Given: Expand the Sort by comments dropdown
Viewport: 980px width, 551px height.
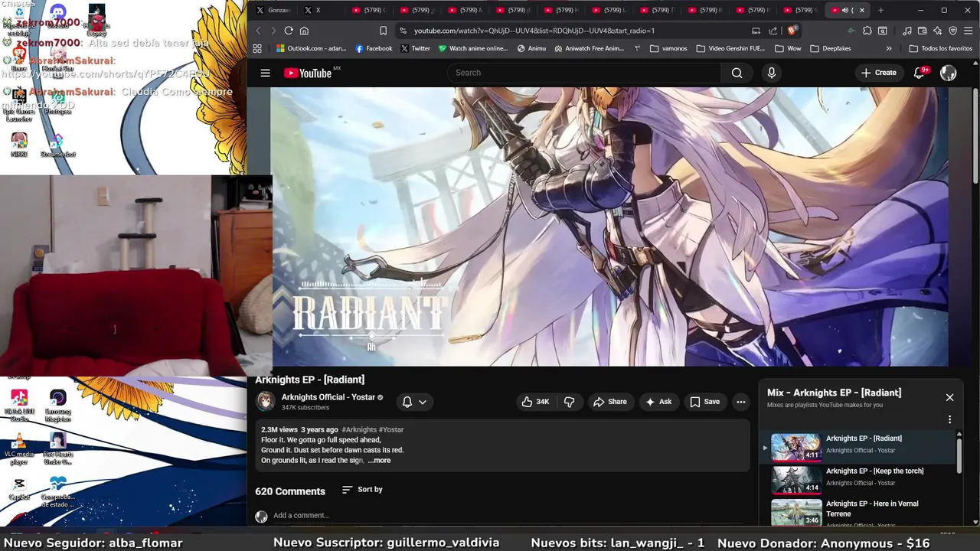Looking at the screenshot, I should (x=362, y=490).
